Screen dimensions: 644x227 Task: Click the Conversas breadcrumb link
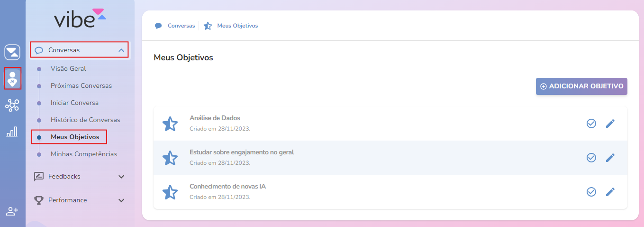coord(181,26)
